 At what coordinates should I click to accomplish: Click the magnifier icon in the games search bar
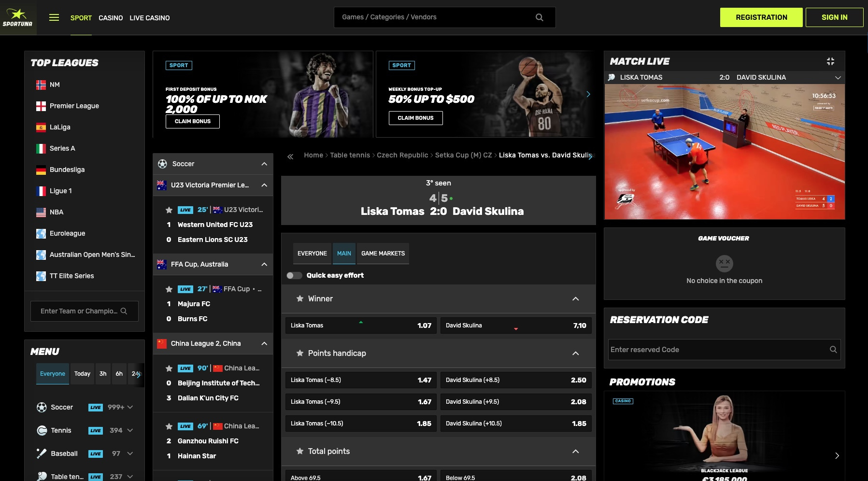(539, 17)
